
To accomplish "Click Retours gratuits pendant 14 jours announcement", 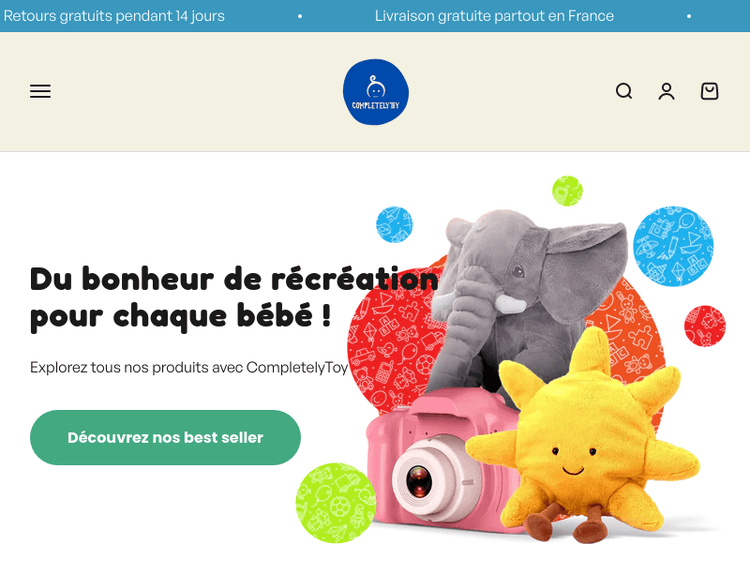I will pyautogui.click(x=114, y=16).
